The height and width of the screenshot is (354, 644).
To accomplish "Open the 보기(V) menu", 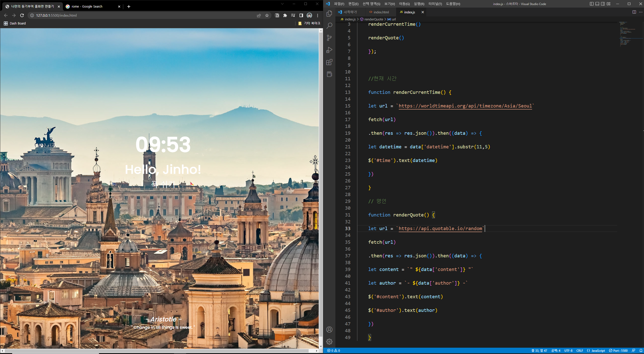I will pos(389,4).
